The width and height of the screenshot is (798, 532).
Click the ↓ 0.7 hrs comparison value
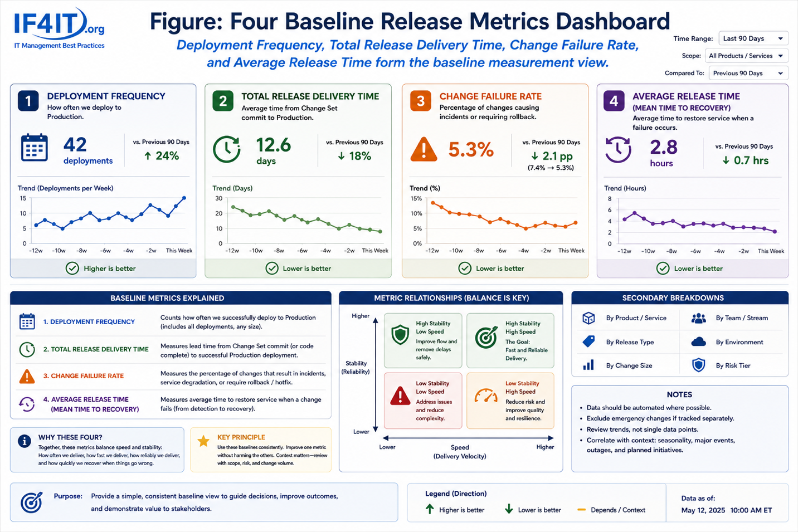[x=745, y=160]
